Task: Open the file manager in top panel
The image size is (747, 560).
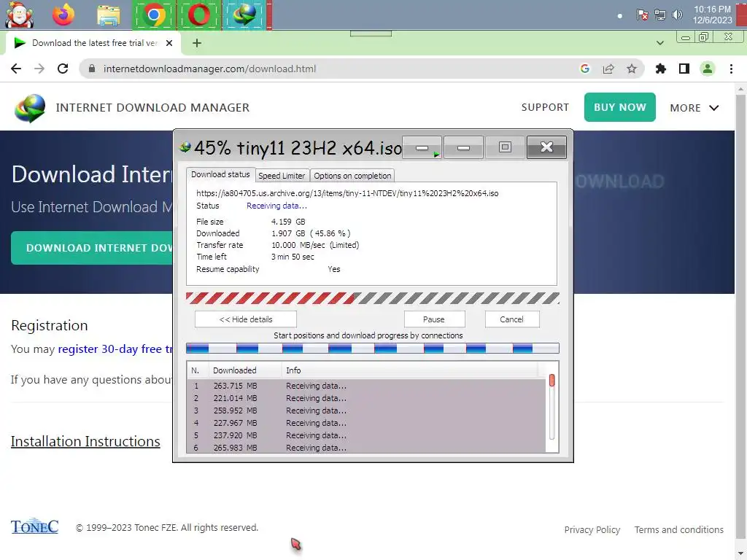Action: click(109, 15)
